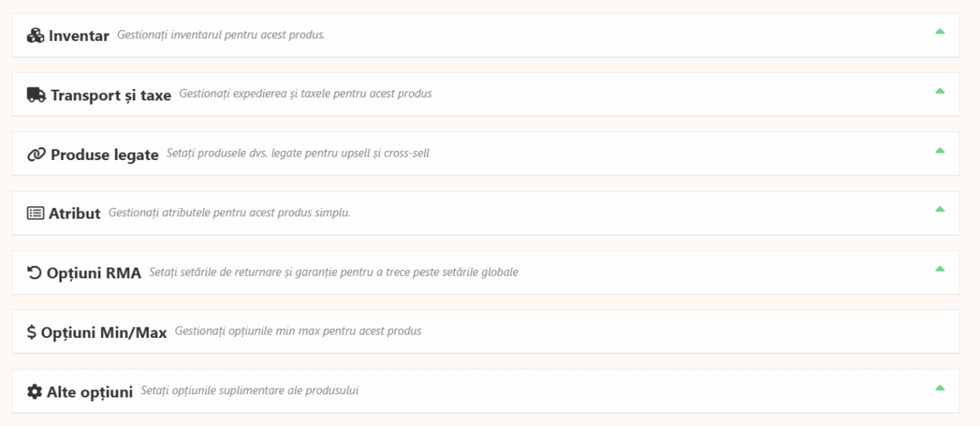Viewport: 980px width, 426px height.
Task: Collapse the Atribut section using its arrow
Action: (x=940, y=209)
